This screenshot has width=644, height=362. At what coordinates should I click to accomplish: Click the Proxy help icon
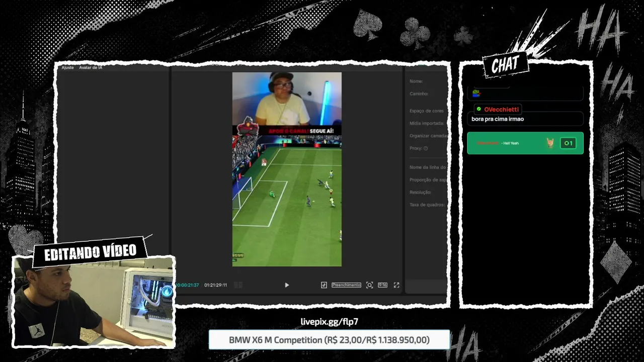coord(426,148)
